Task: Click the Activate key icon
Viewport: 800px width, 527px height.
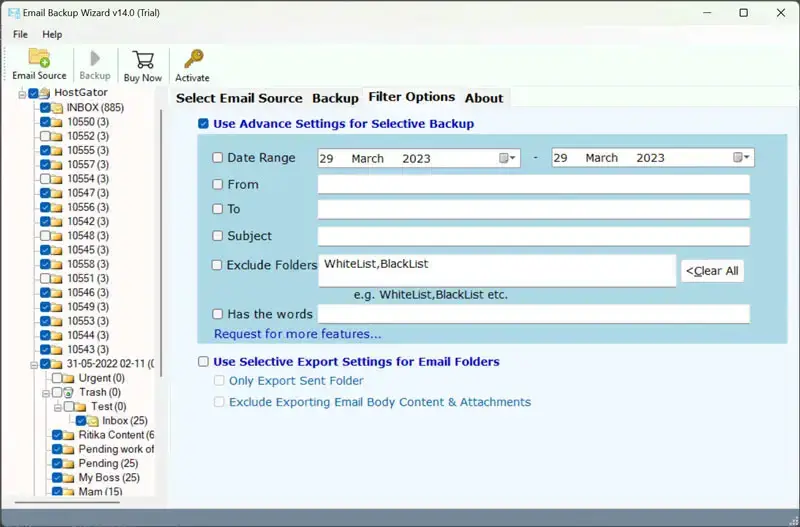Action: click(x=192, y=58)
